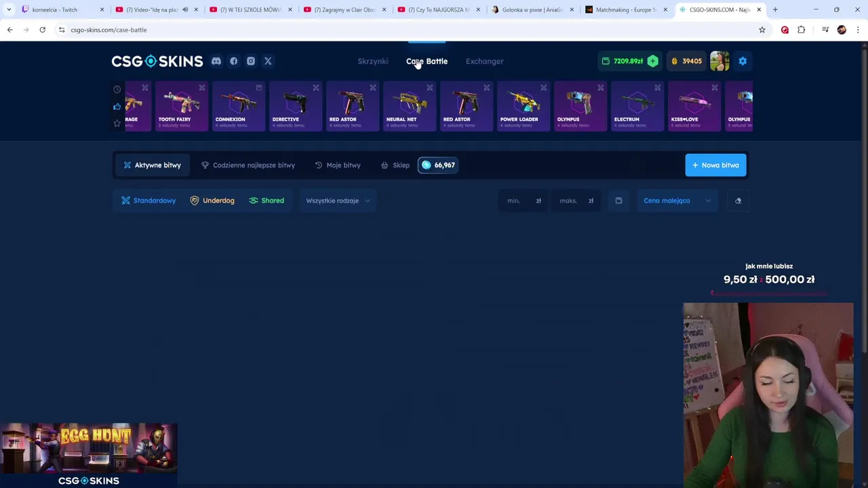This screenshot has height=488, width=868.
Task: Switch to the Golonka w piwie browser tab
Action: point(532,9)
